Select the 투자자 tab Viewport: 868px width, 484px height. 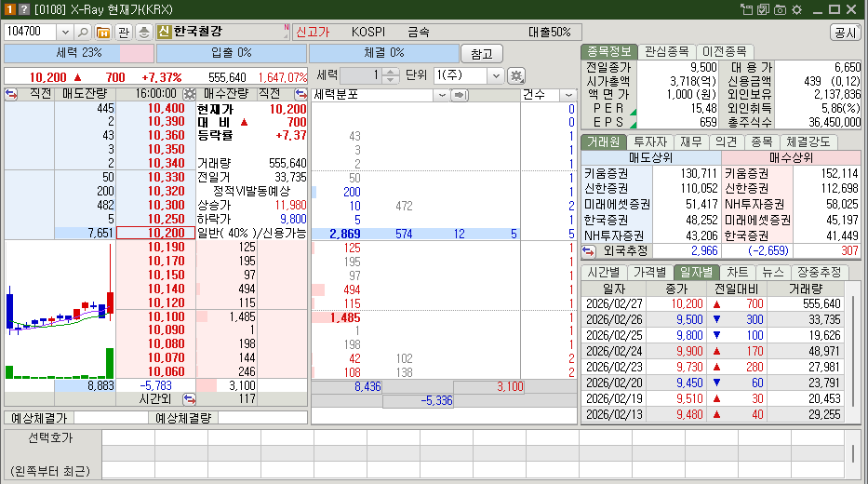(x=650, y=141)
